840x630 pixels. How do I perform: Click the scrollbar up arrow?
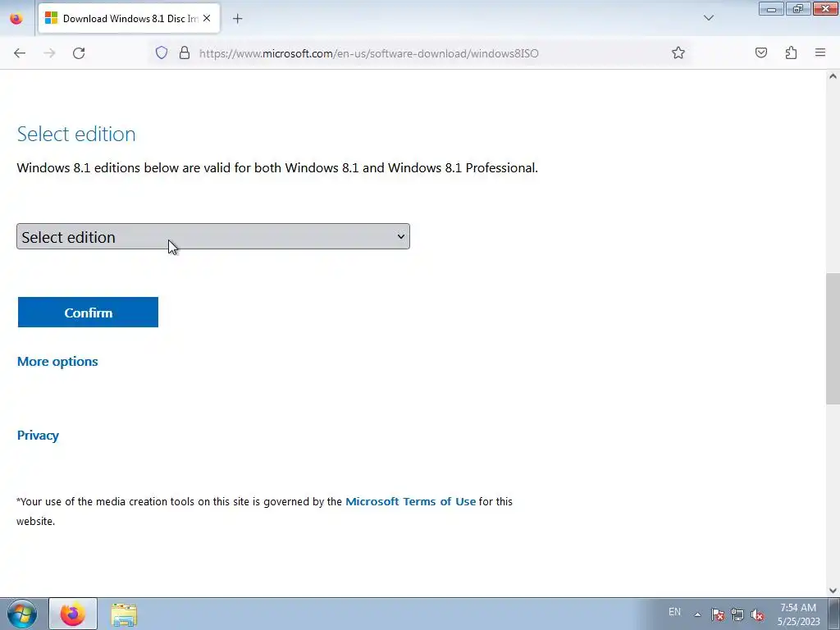pos(833,76)
